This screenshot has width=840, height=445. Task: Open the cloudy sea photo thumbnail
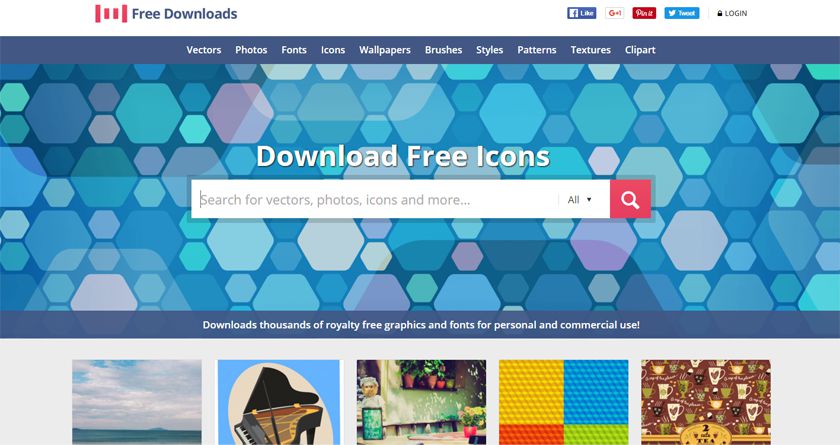[x=137, y=402]
